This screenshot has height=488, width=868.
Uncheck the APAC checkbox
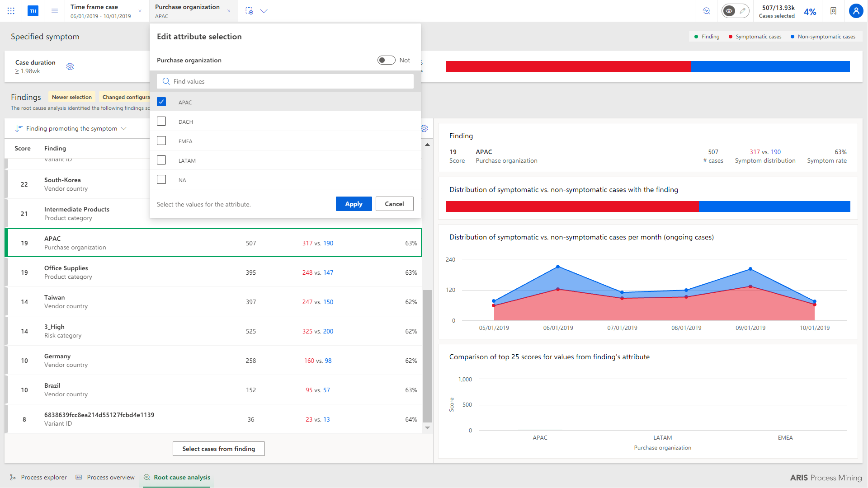pos(161,102)
